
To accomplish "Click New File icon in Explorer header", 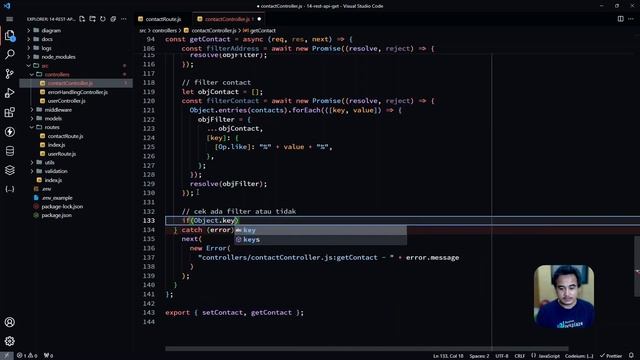I will coord(82,19).
